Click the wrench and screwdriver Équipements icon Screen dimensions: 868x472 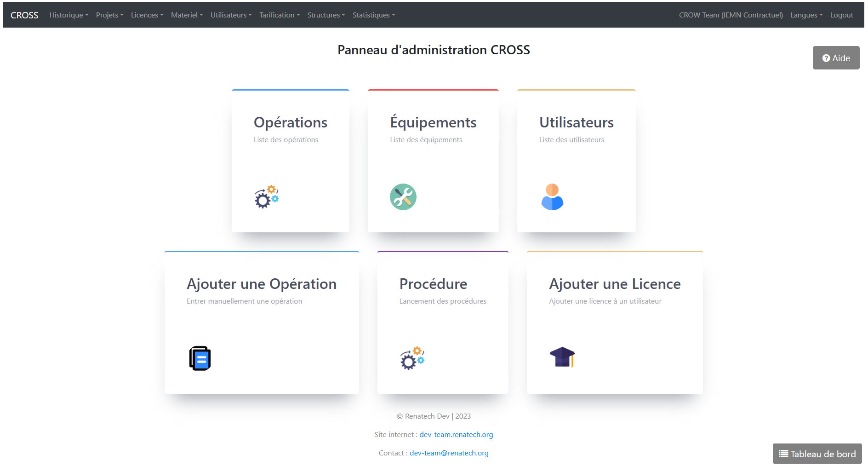pos(403,197)
